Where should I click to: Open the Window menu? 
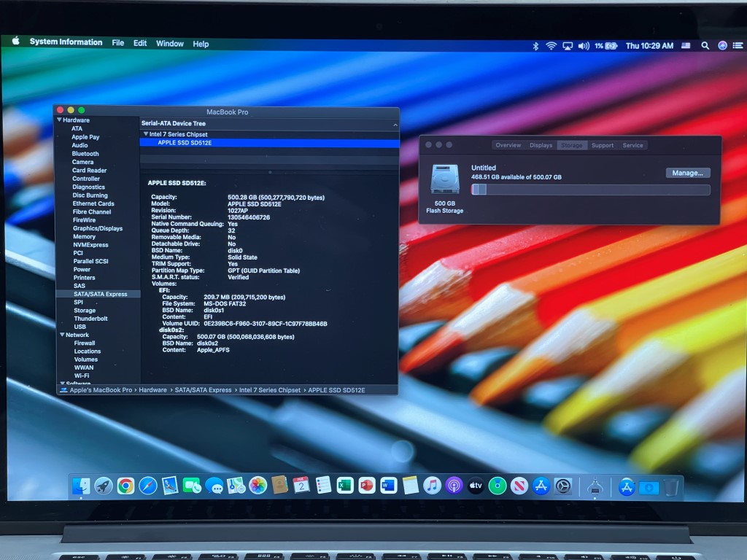(x=169, y=43)
